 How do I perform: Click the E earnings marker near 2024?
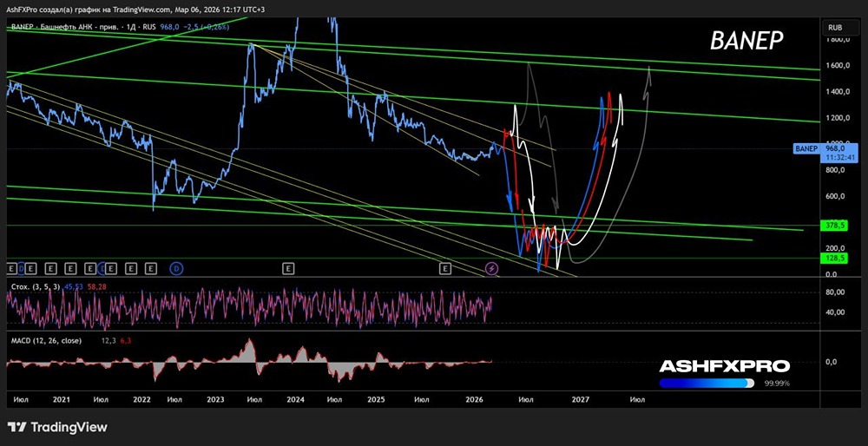[288, 269]
